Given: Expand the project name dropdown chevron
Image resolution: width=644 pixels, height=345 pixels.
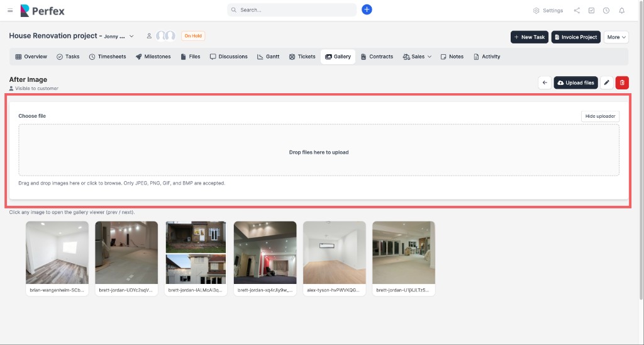Looking at the screenshot, I should click(x=131, y=37).
